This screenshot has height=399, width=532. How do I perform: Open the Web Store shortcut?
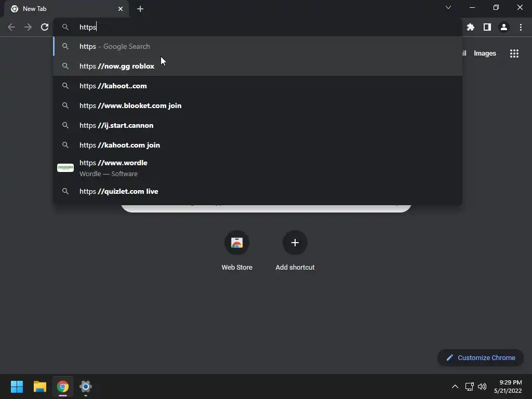coord(237,250)
